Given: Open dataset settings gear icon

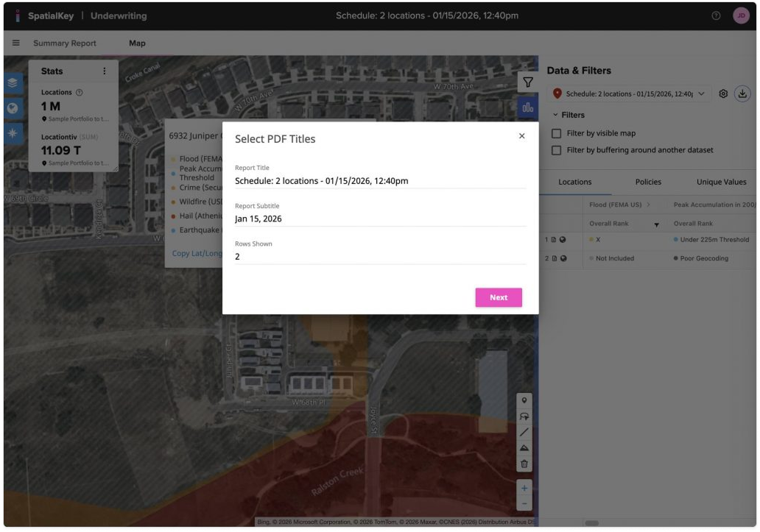Looking at the screenshot, I should point(723,93).
